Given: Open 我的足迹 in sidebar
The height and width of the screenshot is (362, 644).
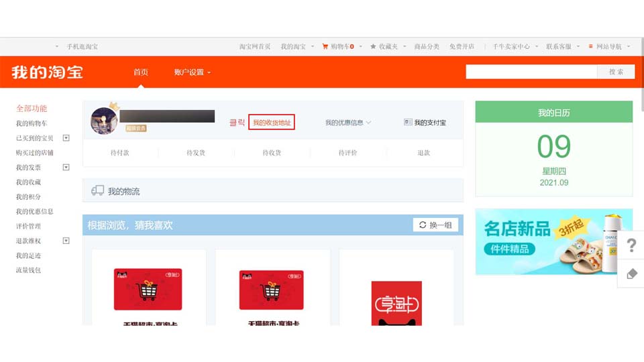Looking at the screenshot, I should click(x=28, y=255).
